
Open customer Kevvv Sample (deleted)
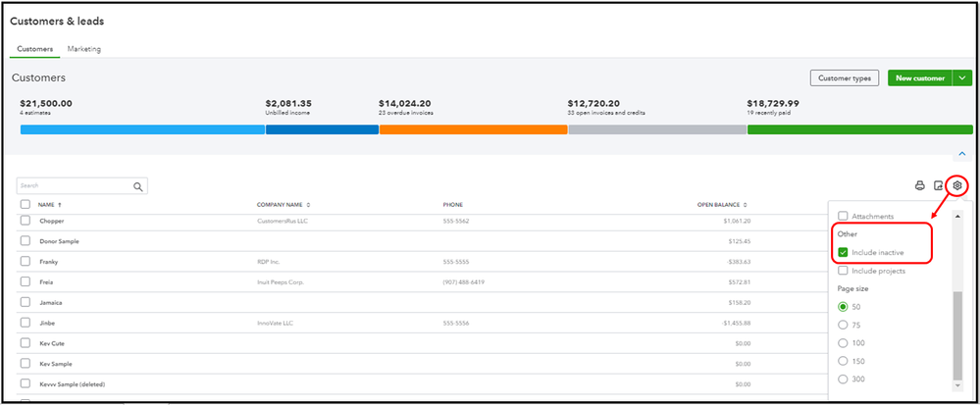(x=73, y=384)
